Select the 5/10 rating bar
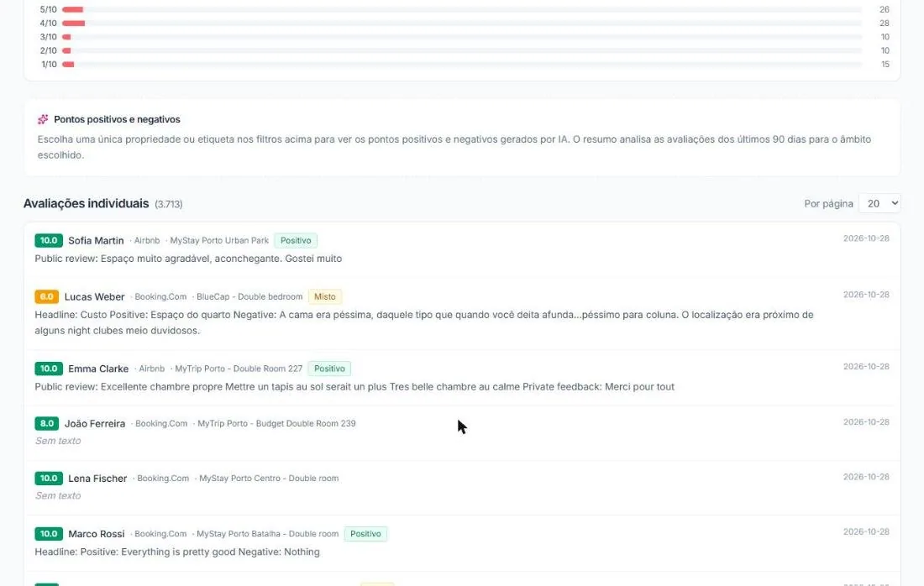This screenshot has width=924, height=586. (461, 9)
